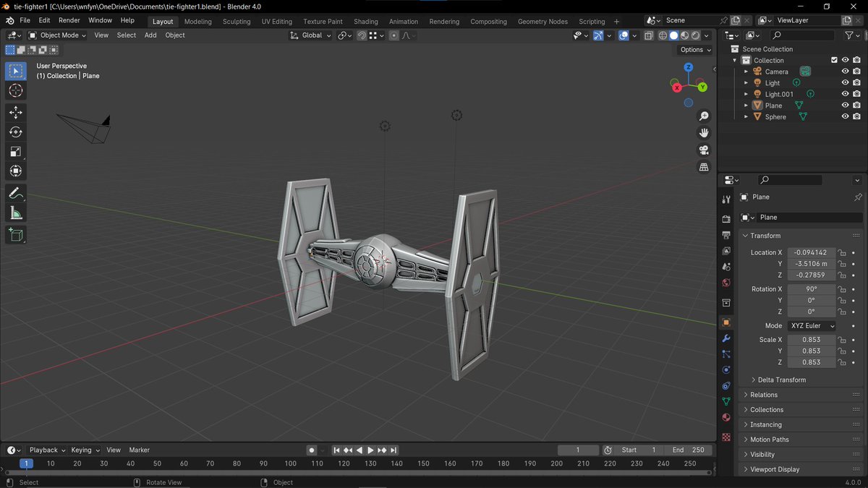Switch to the Modeling workspace tab

198,21
